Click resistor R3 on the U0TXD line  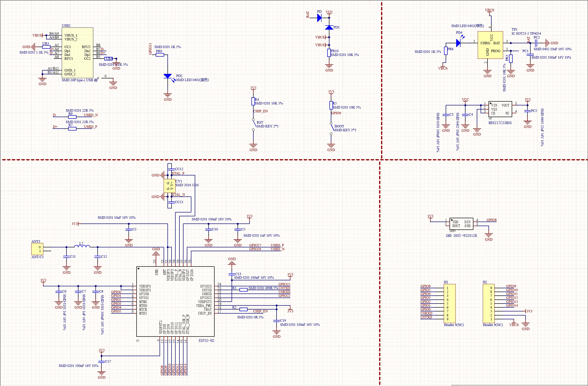tap(244, 290)
